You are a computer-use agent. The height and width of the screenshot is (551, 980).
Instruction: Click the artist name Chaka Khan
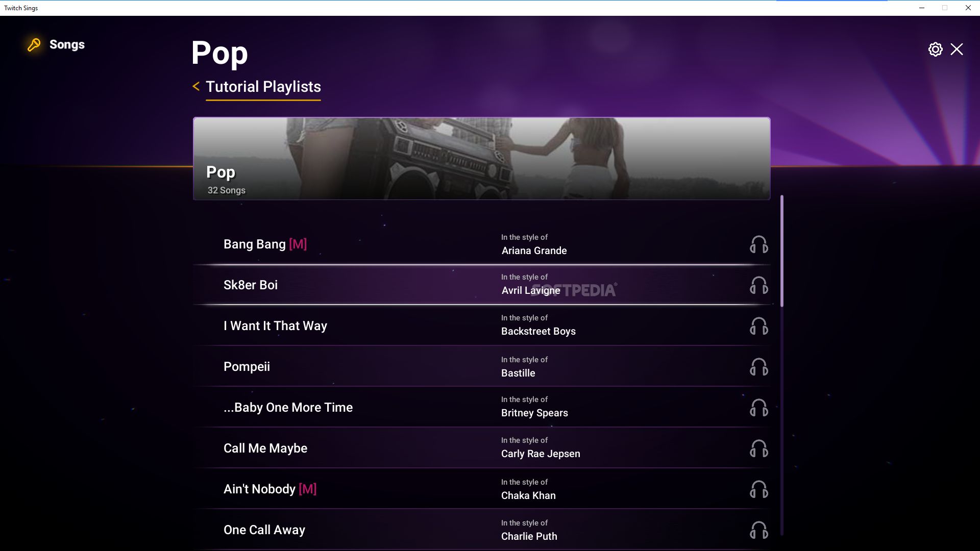528,495
